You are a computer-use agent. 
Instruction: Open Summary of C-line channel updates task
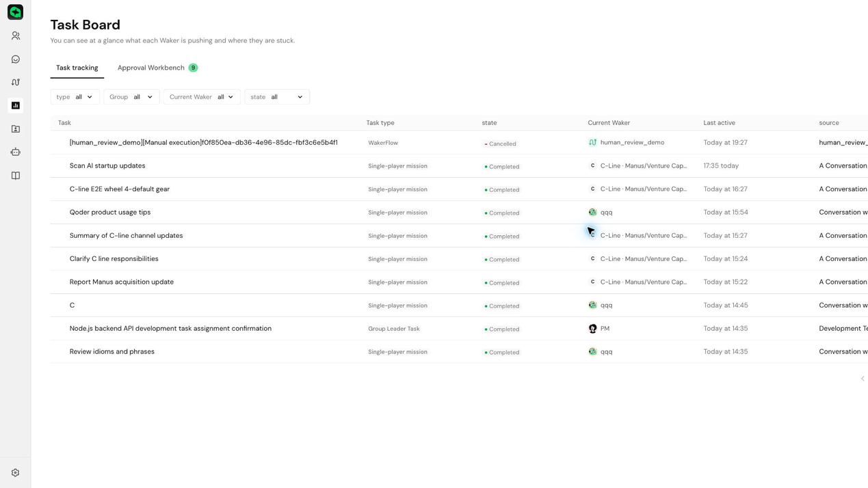tap(126, 236)
